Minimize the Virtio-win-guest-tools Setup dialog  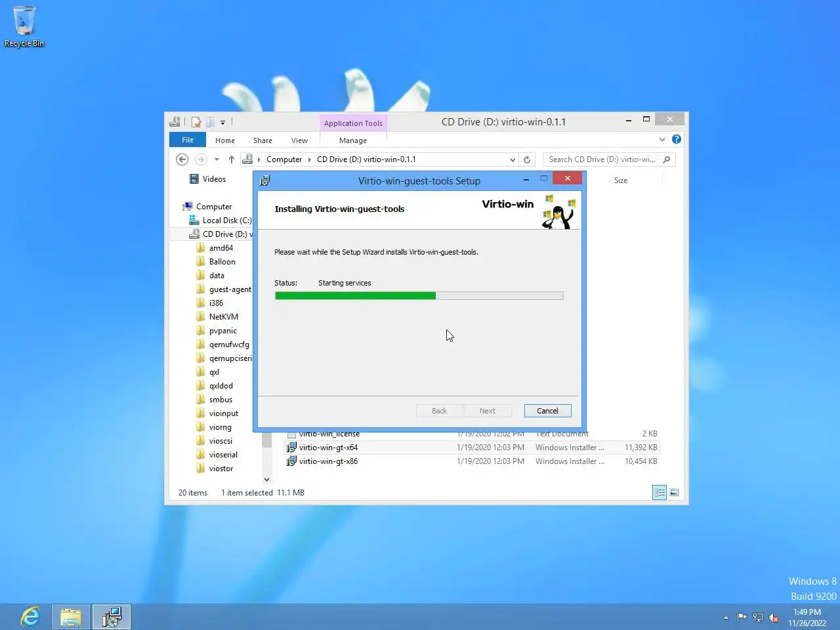click(x=526, y=179)
